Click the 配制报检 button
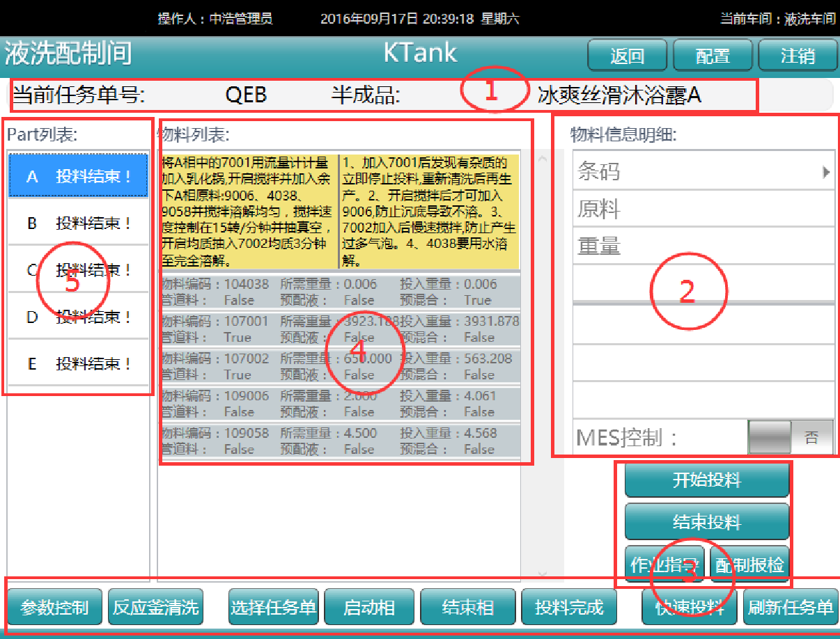 749,565
